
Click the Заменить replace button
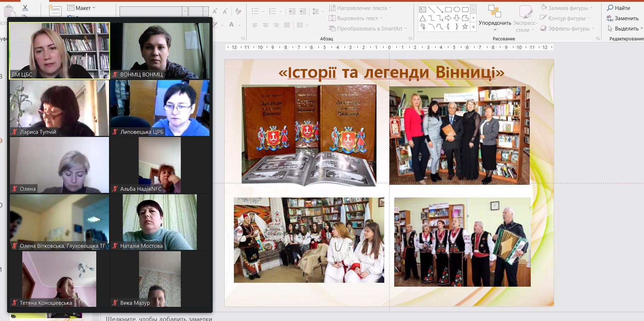tap(623, 18)
